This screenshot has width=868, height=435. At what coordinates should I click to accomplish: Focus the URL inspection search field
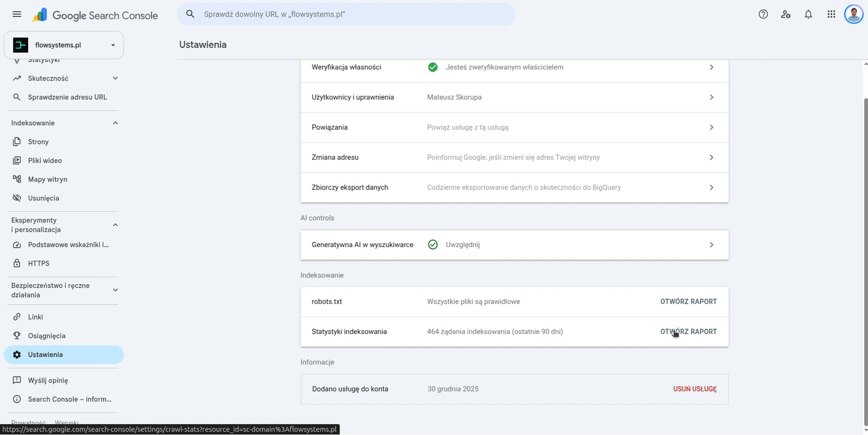[x=346, y=14]
